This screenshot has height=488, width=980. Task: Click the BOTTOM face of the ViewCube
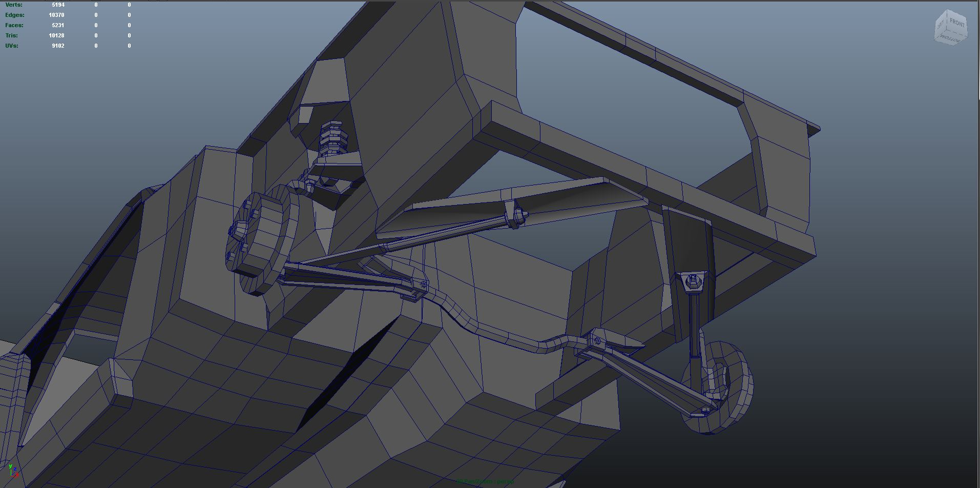pos(951,39)
